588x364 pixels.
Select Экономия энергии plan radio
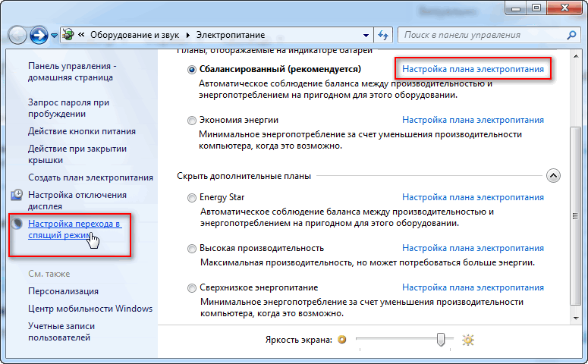[192, 121]
